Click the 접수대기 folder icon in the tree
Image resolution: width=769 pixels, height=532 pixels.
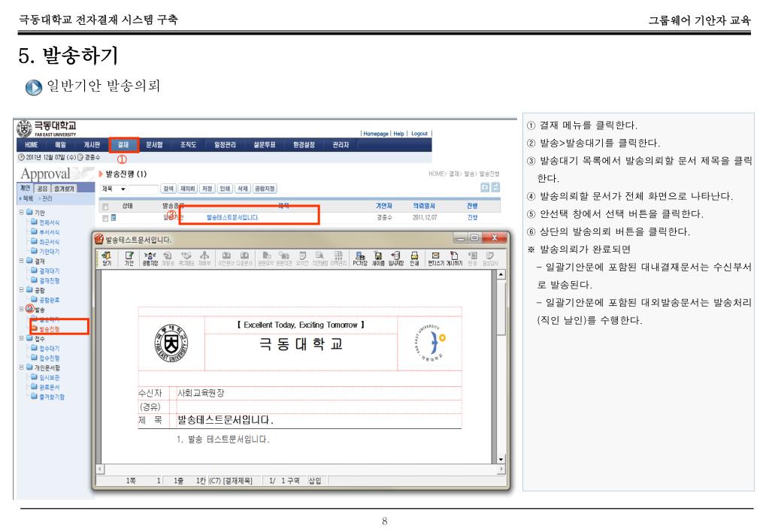pyautogui.click(x=35, y=348)
